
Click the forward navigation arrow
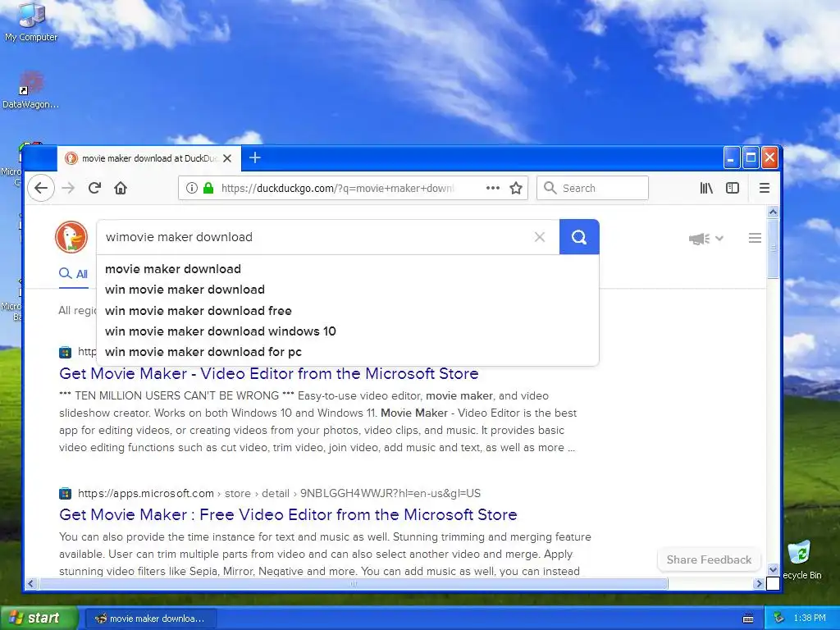click(x=68, y=188)
